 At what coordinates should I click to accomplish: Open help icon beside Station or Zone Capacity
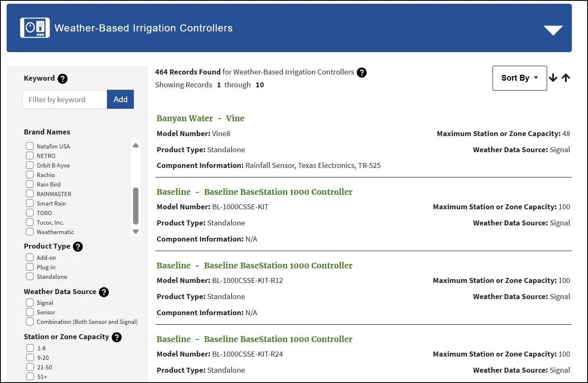pyautogui.click(x=117, y=337)
